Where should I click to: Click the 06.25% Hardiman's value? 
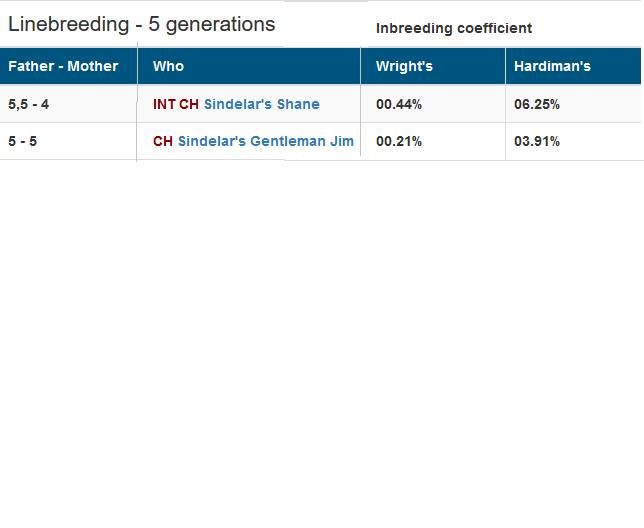pyautogui.click(x=537, y=104)
